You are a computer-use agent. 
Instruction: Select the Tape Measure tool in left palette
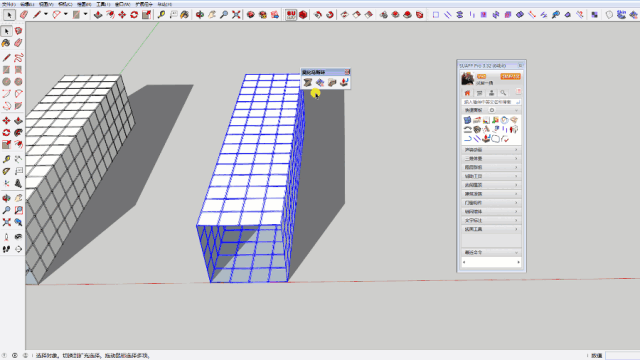(x=6, y=159)
